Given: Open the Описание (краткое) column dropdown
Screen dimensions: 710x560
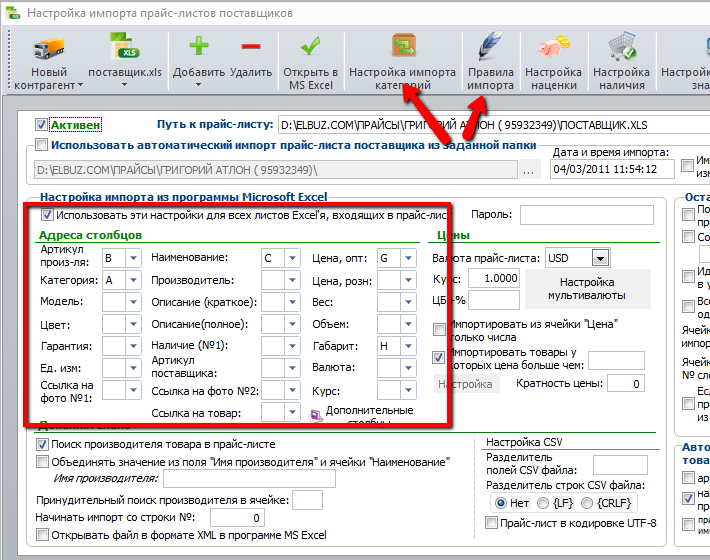Looking at the screenshot, I should pyautogui.click(x=292, y=302).
